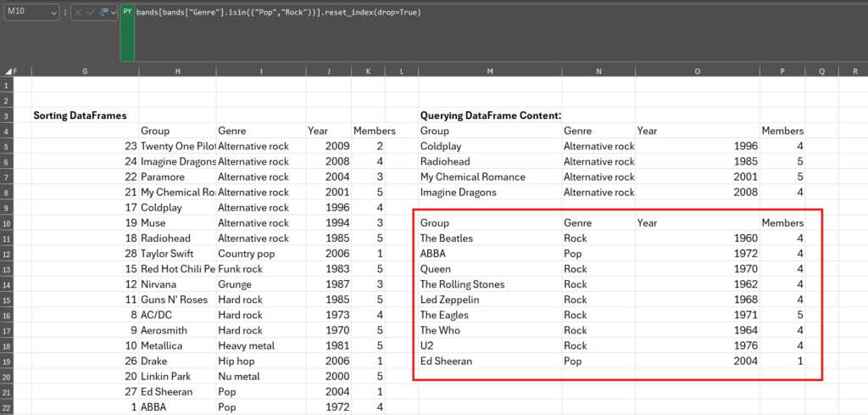Select the 'Metallica' cell
The width and height of the screenshot is (868, 415).
pyautogui.click(x=177, y=345)
